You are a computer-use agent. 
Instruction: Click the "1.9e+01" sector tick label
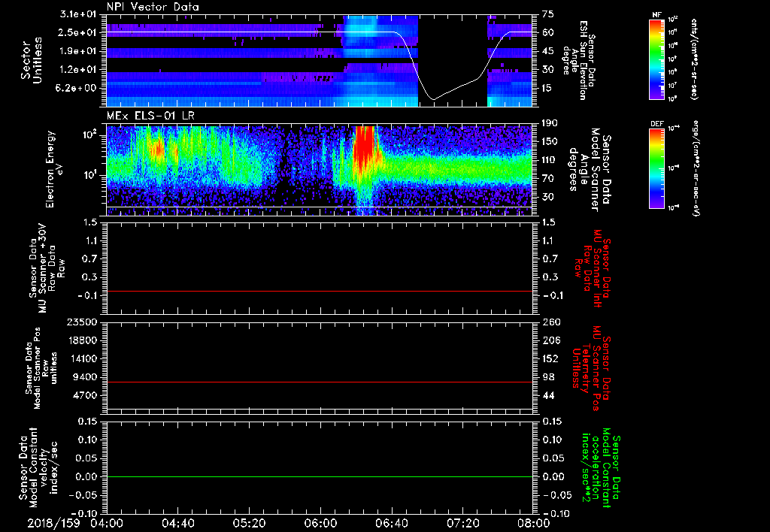click(78, 51)
